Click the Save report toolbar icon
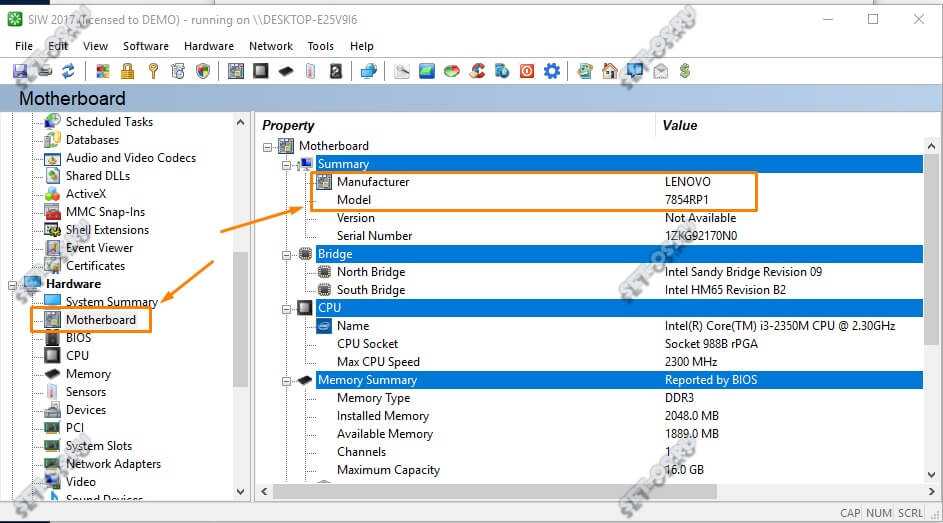The height and width of the screenshot is (523, 943). pyautogui.click(x=20, y=71)
